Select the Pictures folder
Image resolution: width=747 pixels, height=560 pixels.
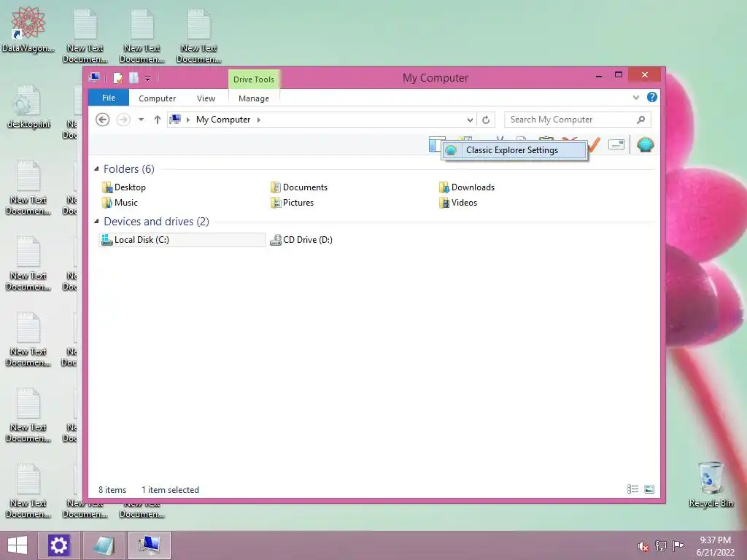click(292, 203)
